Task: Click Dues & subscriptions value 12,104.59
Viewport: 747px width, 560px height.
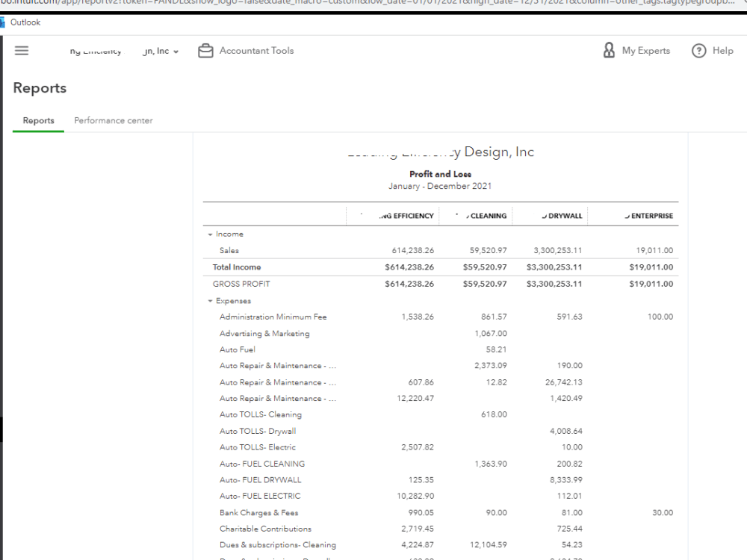Action: click(489, 545)
